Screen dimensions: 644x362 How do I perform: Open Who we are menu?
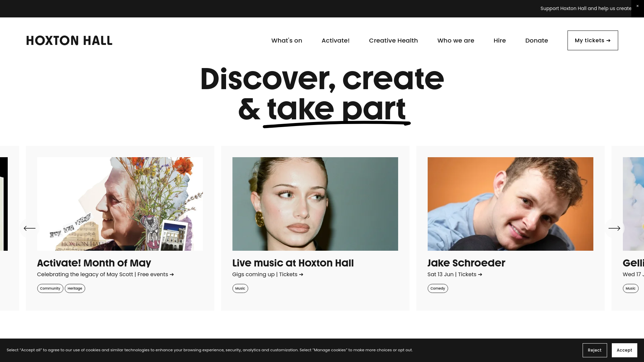pos(456,41)
